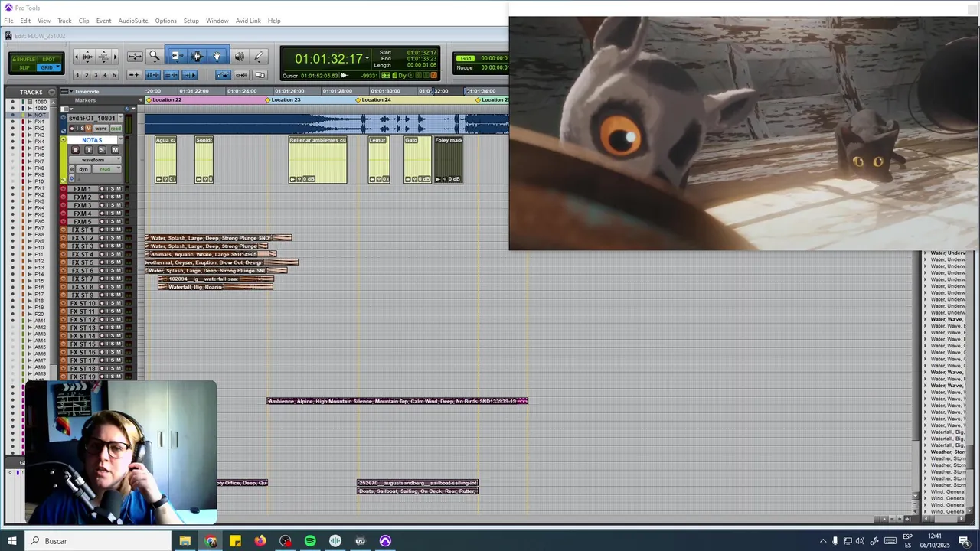Click the NOTAS dyn button

[83, 169]
